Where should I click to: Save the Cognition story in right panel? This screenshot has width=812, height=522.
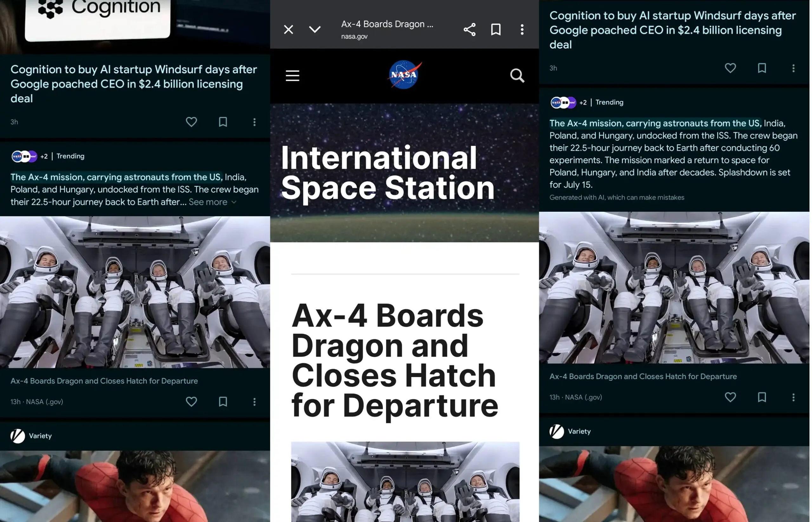pos(762,68)
